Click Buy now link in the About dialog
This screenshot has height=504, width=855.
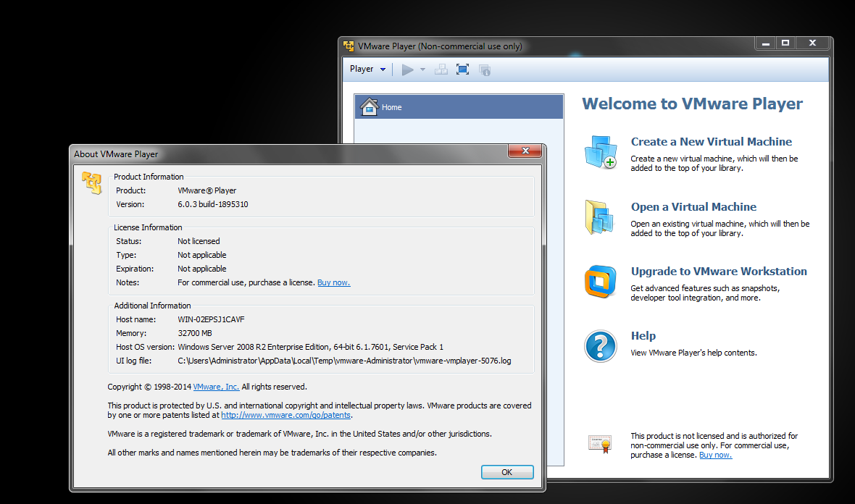[334, 282]
